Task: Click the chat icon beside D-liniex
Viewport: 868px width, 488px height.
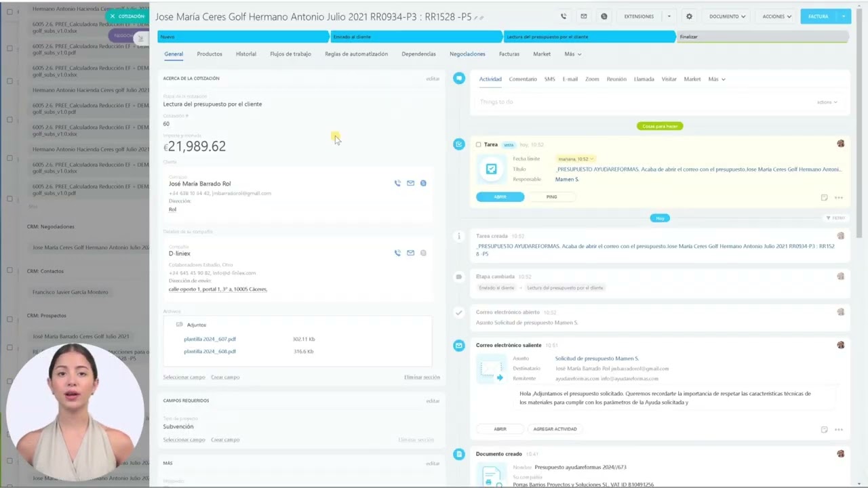Action: click(x=423, y=253)
